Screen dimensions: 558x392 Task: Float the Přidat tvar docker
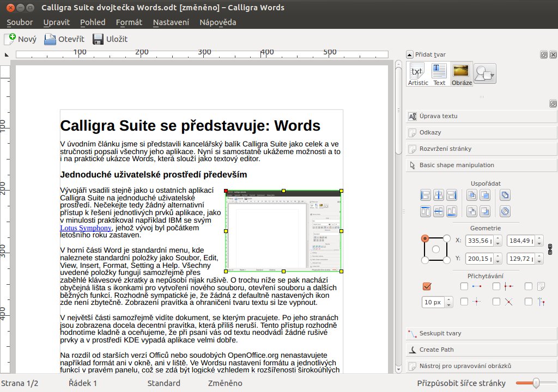click(544, 54)
